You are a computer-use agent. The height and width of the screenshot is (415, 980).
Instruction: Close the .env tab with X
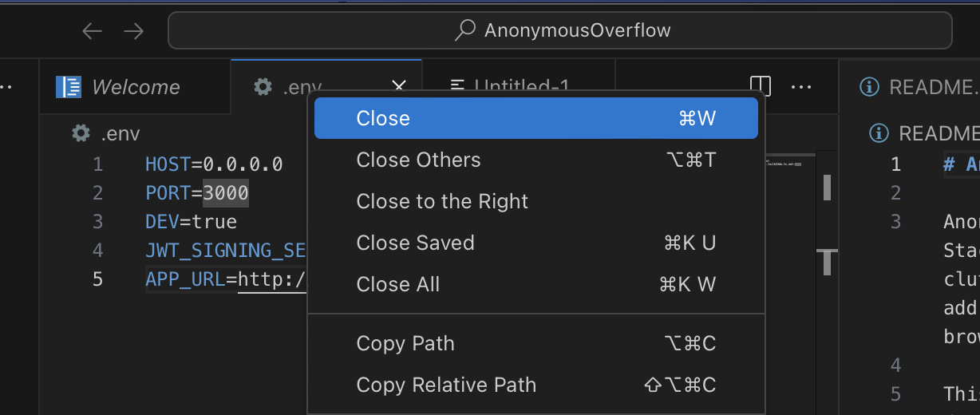[400, 86]
